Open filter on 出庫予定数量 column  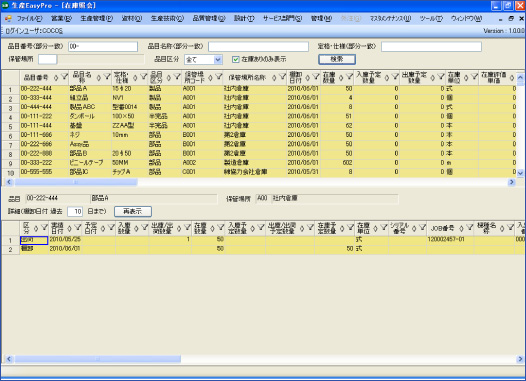[441, 77]
